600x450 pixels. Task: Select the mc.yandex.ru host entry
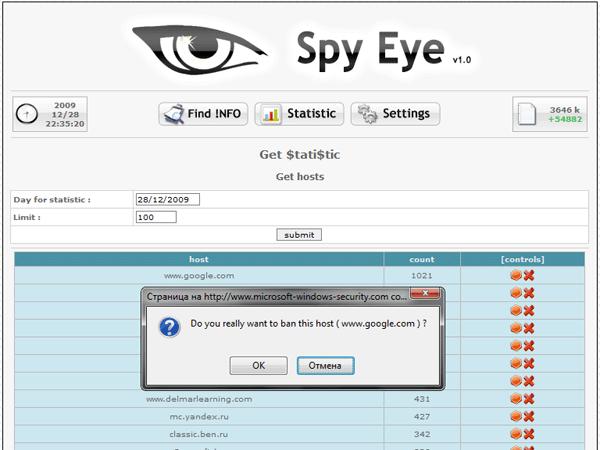[199, 417]
